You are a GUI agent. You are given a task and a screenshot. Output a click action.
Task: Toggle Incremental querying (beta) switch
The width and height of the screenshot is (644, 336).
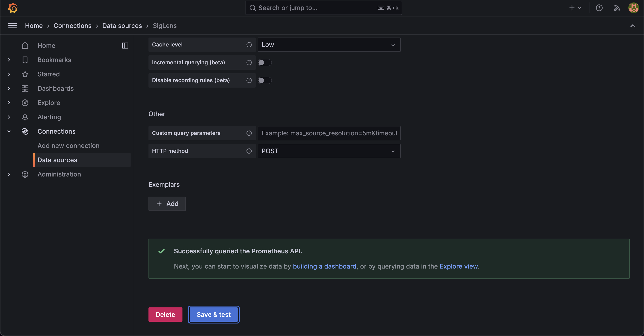[265, 63]
